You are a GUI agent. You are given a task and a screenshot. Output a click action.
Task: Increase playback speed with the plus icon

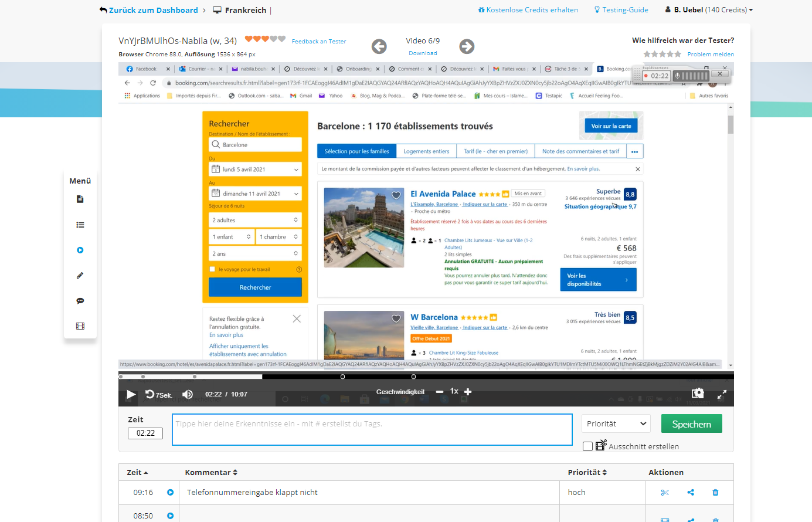(467, 391)
